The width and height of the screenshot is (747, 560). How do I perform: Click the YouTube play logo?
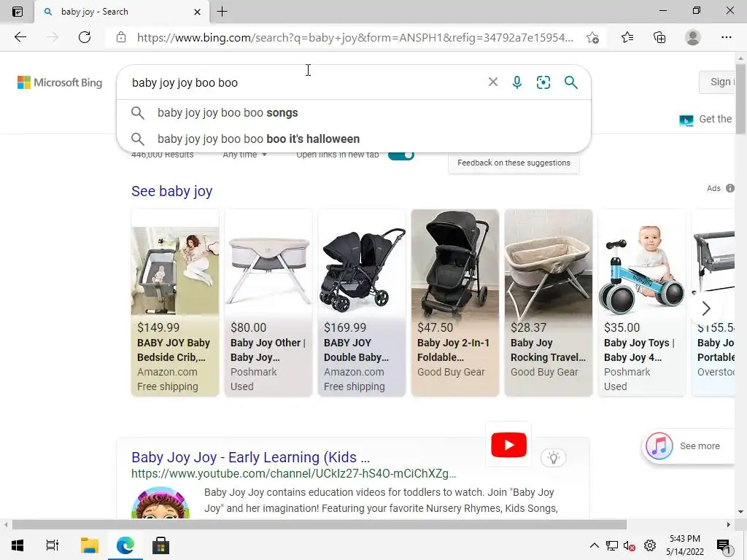(508, 445)
